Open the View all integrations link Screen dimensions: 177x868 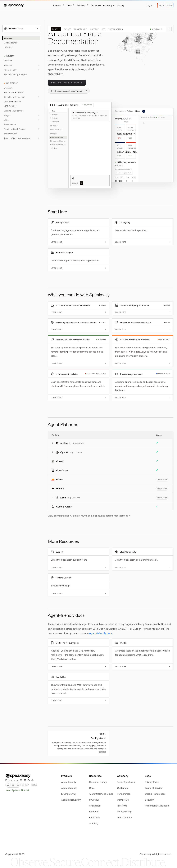click(89, 516)
